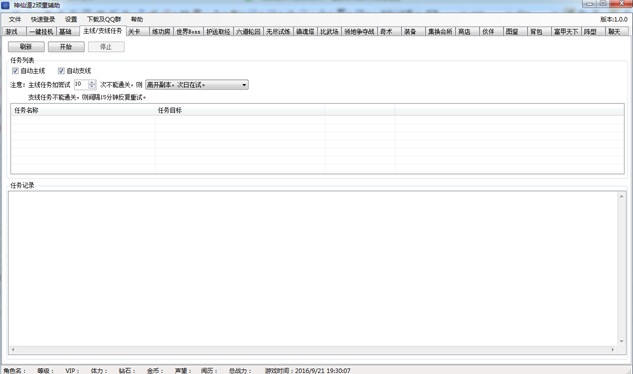
Task: Click inside the 任务记录 log area
Action: [313, 269]
